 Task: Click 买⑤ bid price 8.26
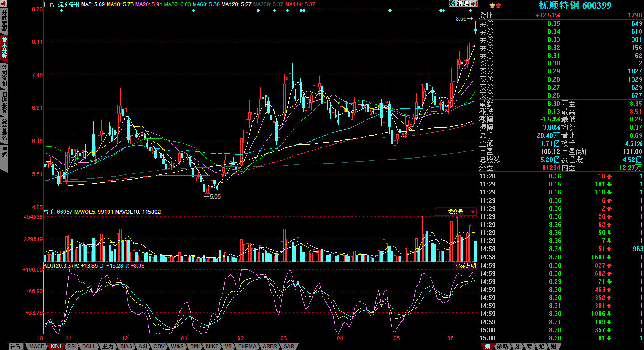(554, 95)
